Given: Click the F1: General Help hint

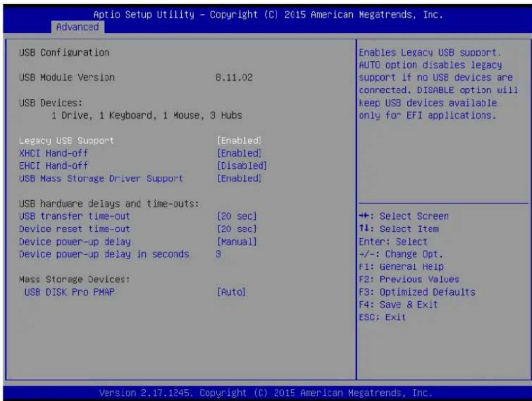Looking at the screenshot, I should click(x=402, y=267).
